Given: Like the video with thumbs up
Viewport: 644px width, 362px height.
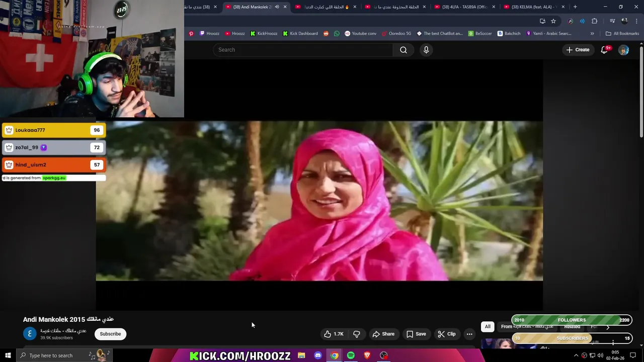Looking at the screenshot, I should click(334, 334).
